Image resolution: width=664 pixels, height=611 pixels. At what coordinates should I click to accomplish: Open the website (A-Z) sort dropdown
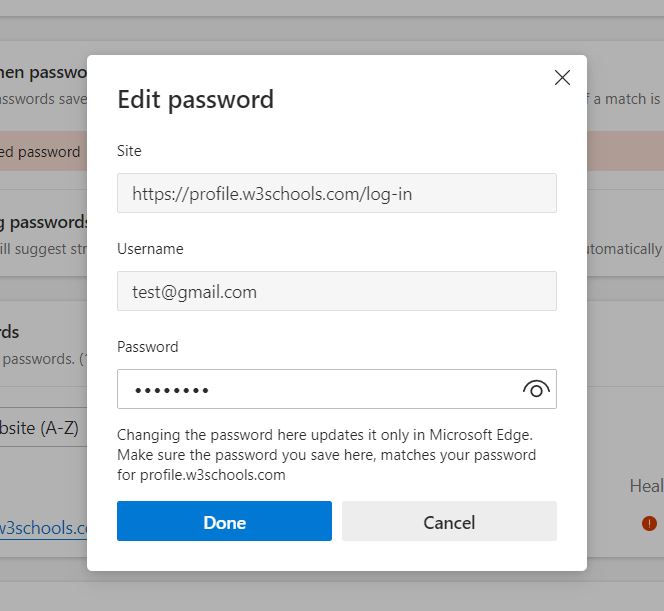[x=40, y=428]
